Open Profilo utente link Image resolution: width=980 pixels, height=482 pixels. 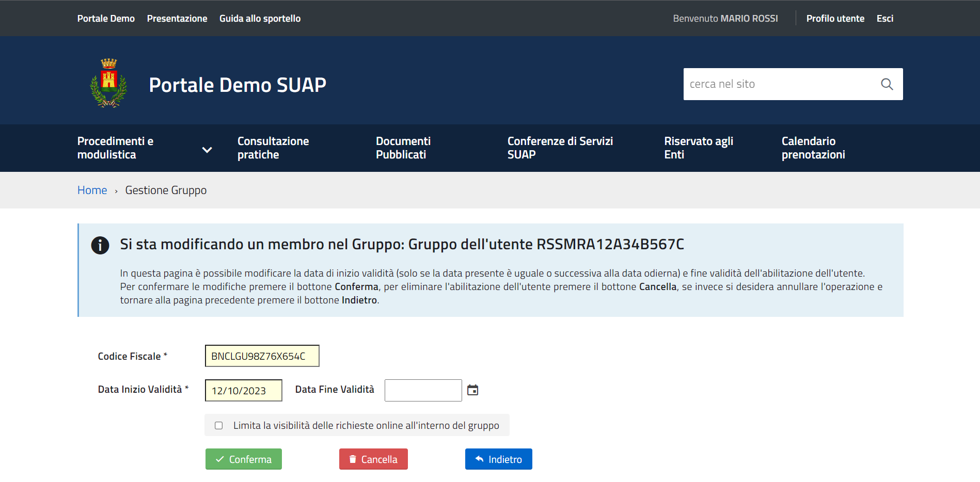click(835, 19)
